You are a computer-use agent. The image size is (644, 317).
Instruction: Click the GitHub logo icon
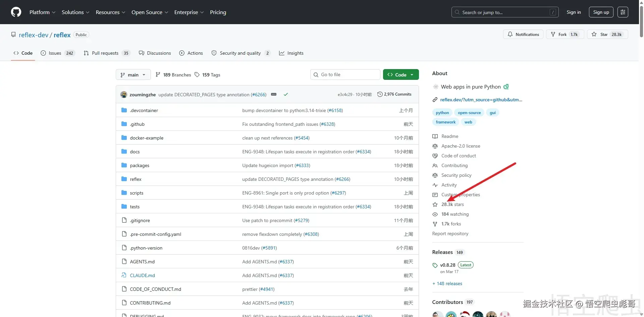(16, 12)
